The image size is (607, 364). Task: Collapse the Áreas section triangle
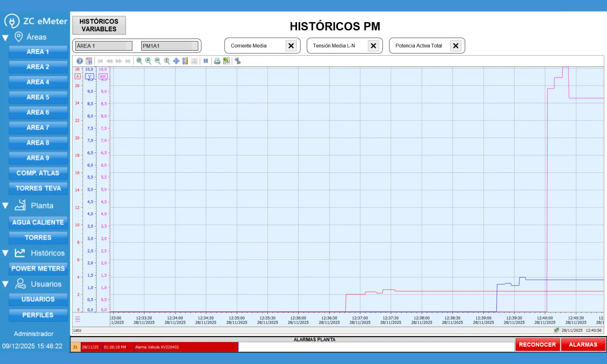click(5, 38)
